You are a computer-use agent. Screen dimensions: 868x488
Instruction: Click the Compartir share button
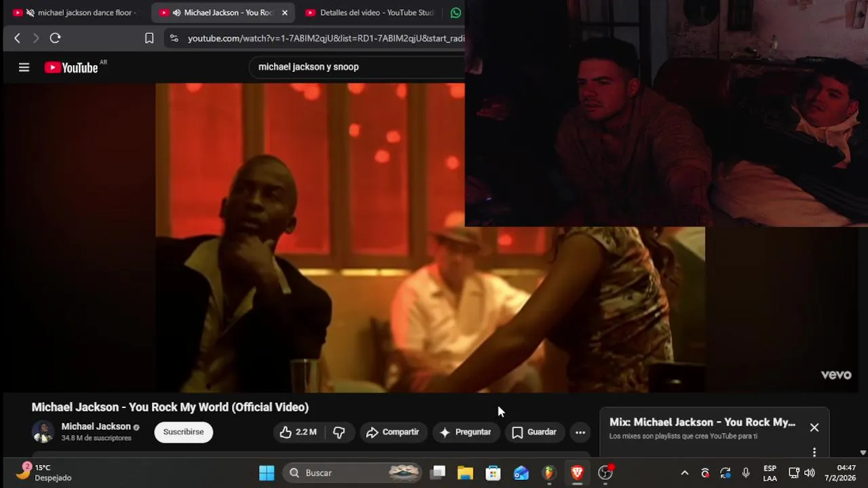point(393,432)
